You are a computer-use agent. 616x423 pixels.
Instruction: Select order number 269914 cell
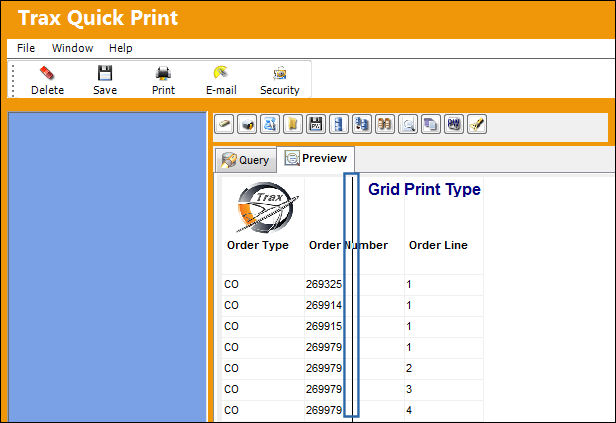[324, 305]
